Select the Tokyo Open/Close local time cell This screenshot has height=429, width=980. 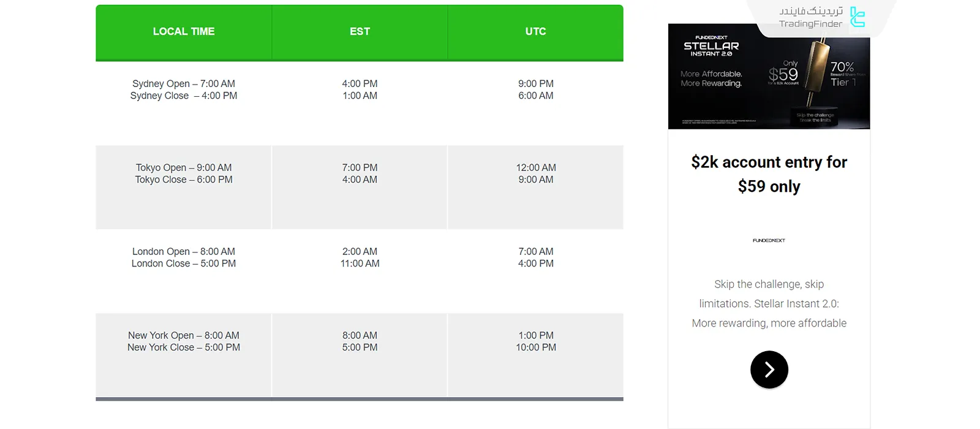click(184, 174)
